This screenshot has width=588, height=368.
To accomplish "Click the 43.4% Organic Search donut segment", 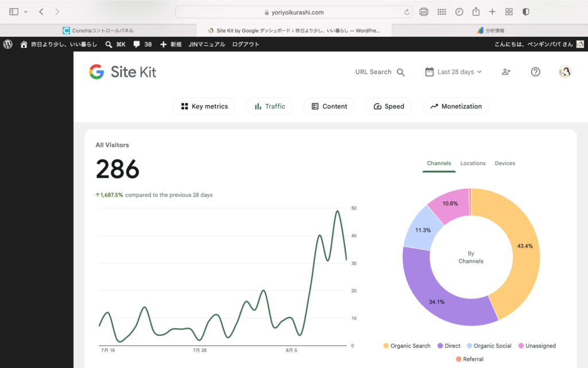I will (x=524, y=246).
